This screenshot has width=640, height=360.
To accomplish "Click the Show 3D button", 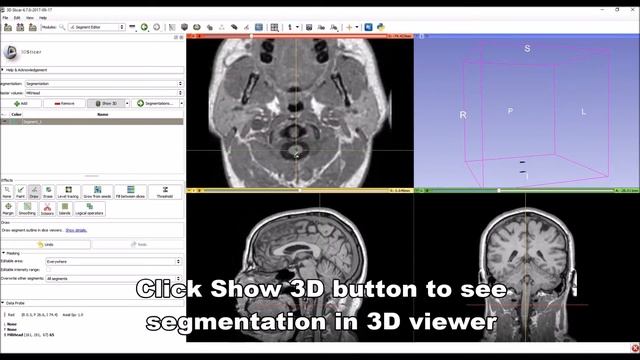I will coord(106,104).
